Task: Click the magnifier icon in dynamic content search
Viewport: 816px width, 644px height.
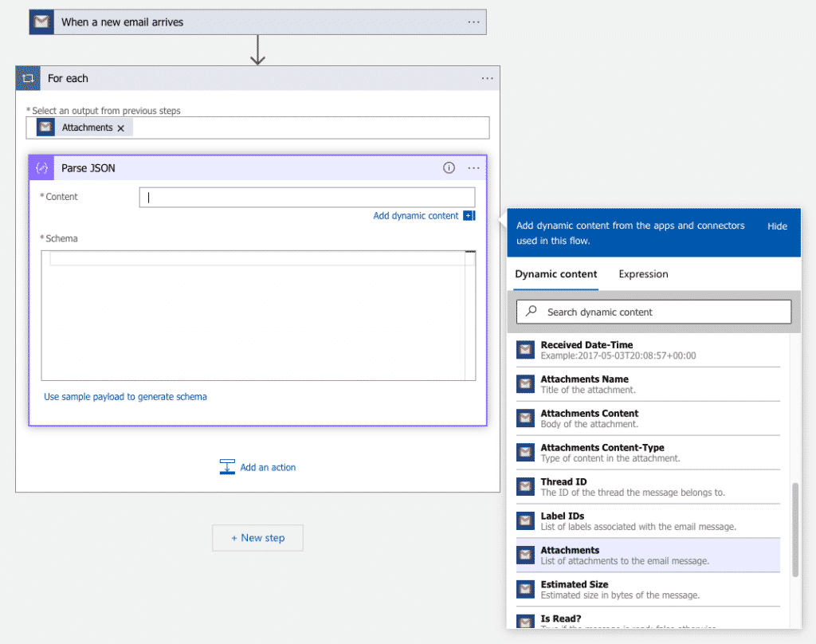Action: coord(532,312)
